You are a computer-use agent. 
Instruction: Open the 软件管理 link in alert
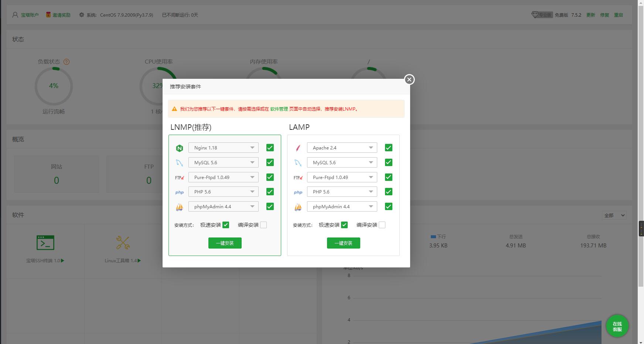[279, 109]
